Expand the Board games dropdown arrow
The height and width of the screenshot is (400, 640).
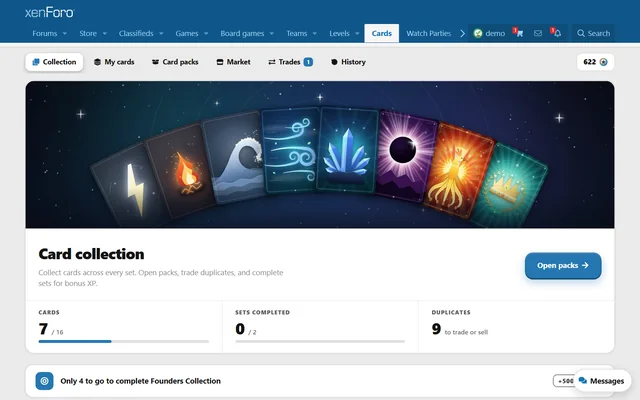click(272, 33)
